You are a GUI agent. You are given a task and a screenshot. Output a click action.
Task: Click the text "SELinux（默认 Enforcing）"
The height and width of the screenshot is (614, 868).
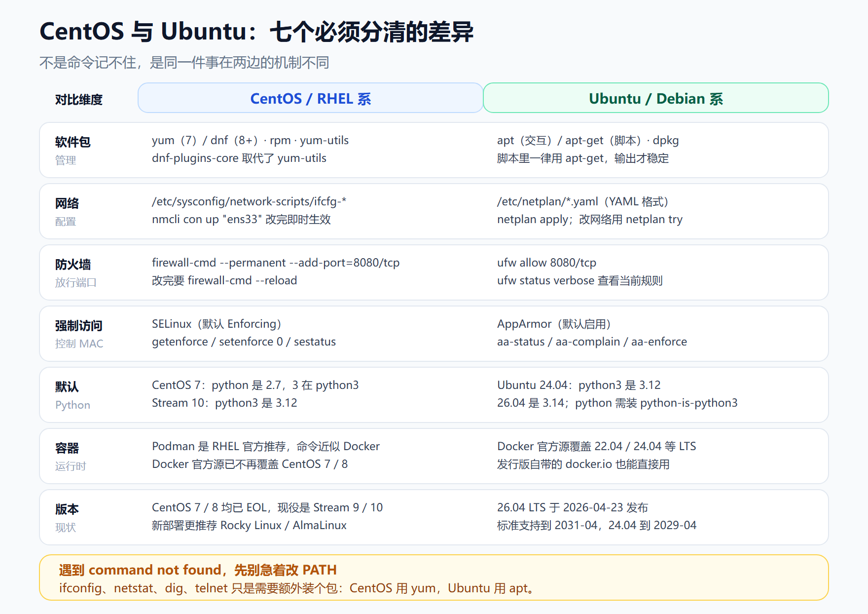(217, 324)
